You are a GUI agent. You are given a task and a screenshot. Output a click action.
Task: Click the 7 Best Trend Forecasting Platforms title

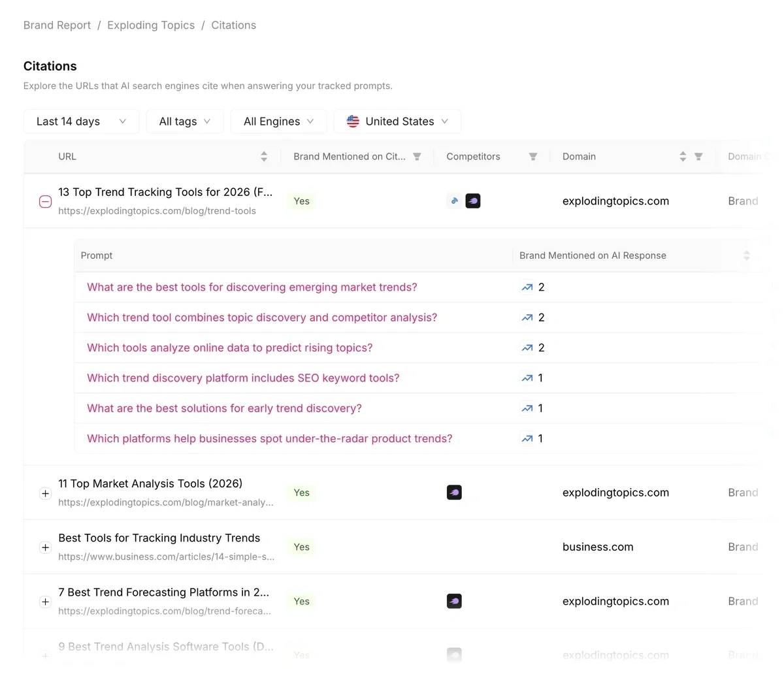(164, 593)
